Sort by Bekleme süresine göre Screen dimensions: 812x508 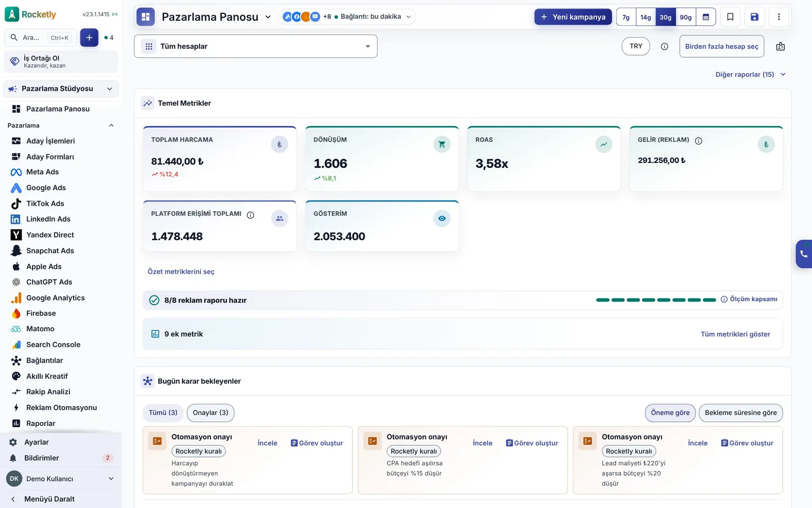741,413
